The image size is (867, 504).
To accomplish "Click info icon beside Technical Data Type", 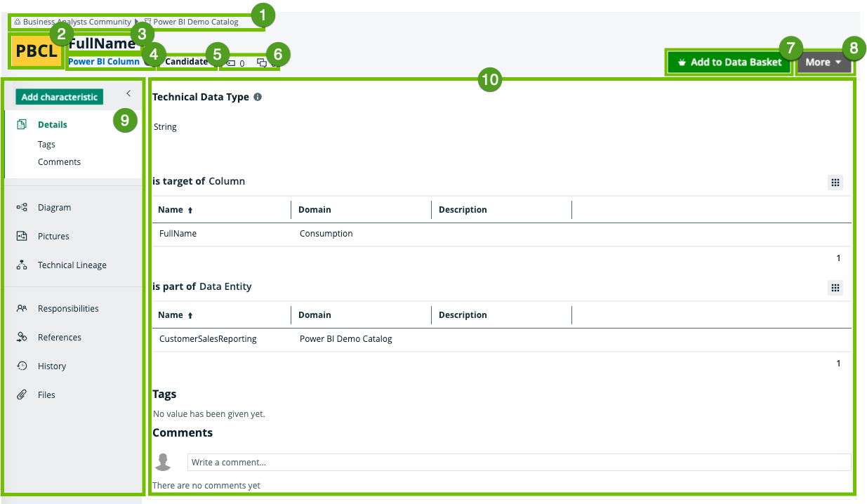I will pos(258,98).
